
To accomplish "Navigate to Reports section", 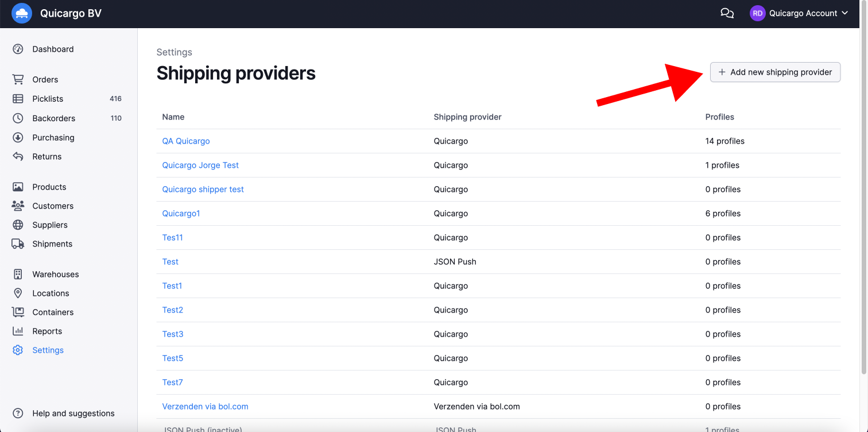I will tap(47, 331).
